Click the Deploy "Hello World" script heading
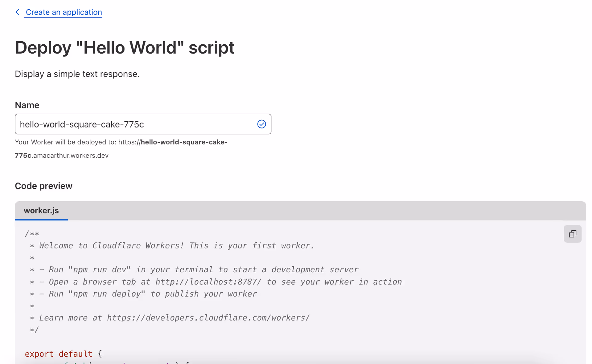Viewport: 592px width, 364px height. [x=125, y=47]
